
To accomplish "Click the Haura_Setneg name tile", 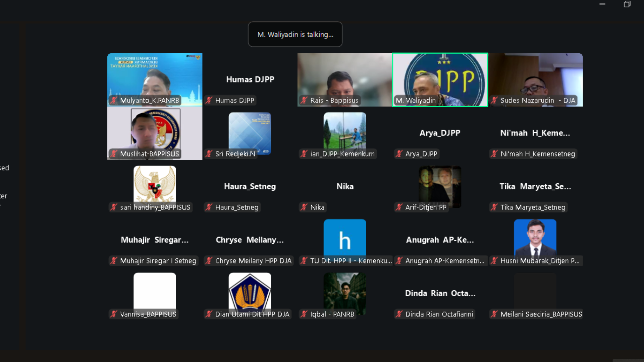I will point(250,186).
